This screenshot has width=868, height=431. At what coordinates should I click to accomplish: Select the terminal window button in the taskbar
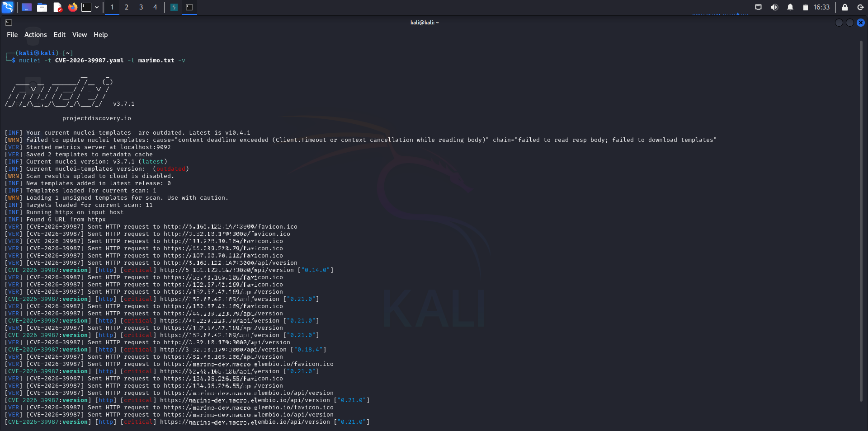point(189,7)
